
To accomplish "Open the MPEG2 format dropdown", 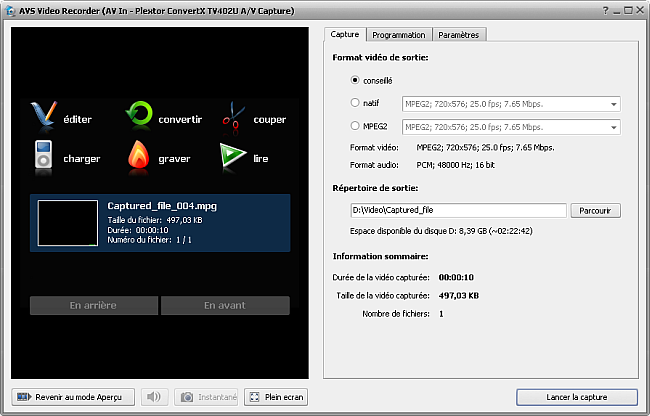I will [511, 127].
